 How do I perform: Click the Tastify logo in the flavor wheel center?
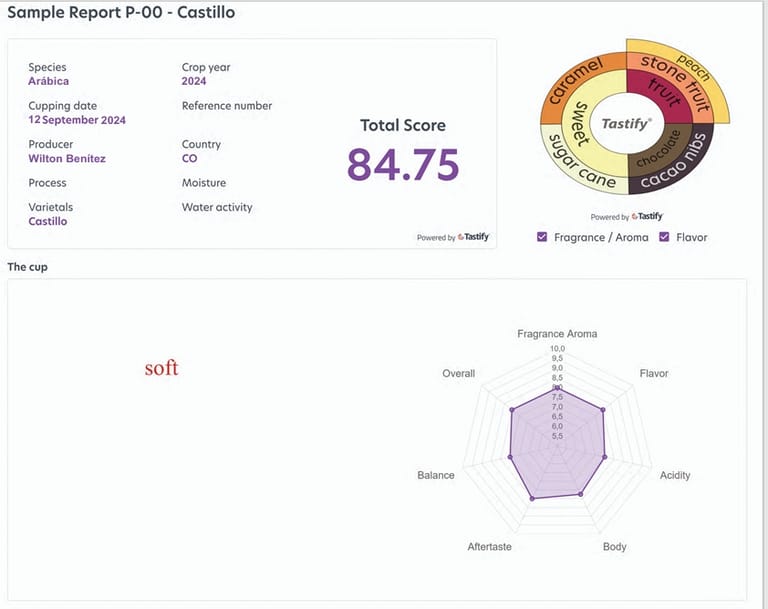coord(627,124)
